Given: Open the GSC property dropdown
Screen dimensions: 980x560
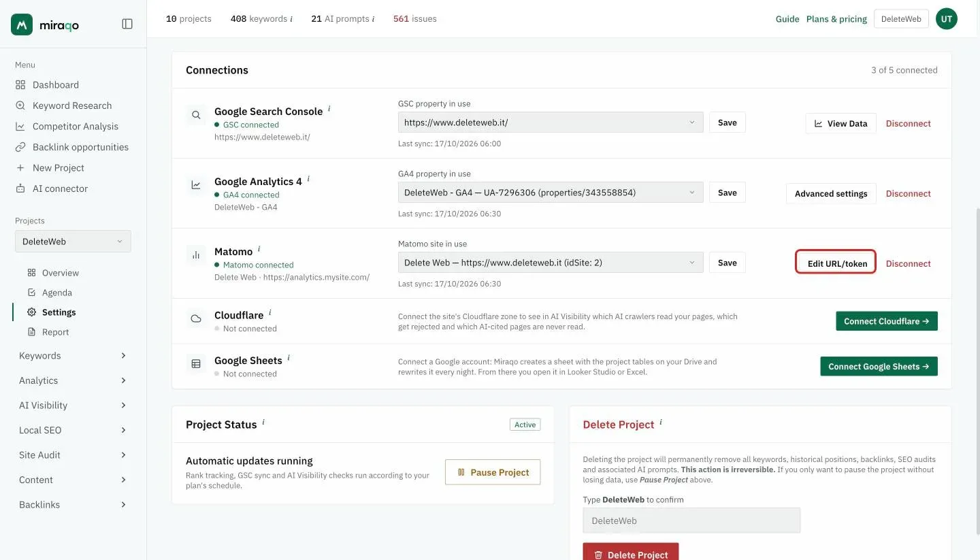Looking at the screenshot, I should tap(551, 122).
